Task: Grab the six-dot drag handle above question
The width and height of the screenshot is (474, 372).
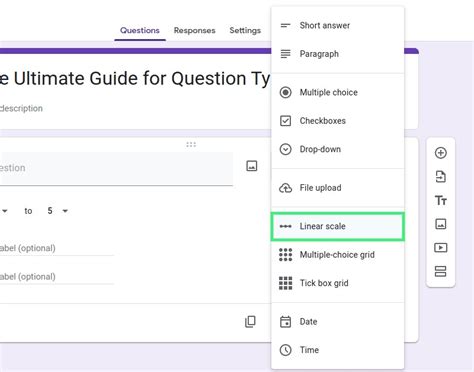Action: [x=191, y=144]
